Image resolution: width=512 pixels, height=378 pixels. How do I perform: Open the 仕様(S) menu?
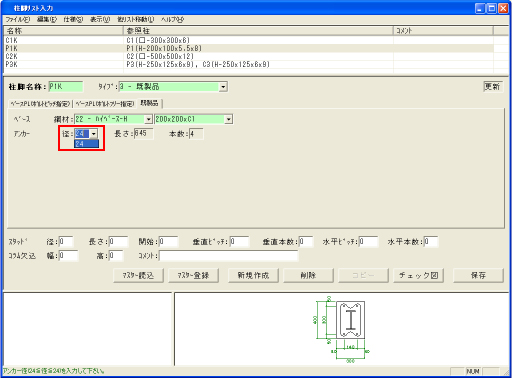[73, 19]
